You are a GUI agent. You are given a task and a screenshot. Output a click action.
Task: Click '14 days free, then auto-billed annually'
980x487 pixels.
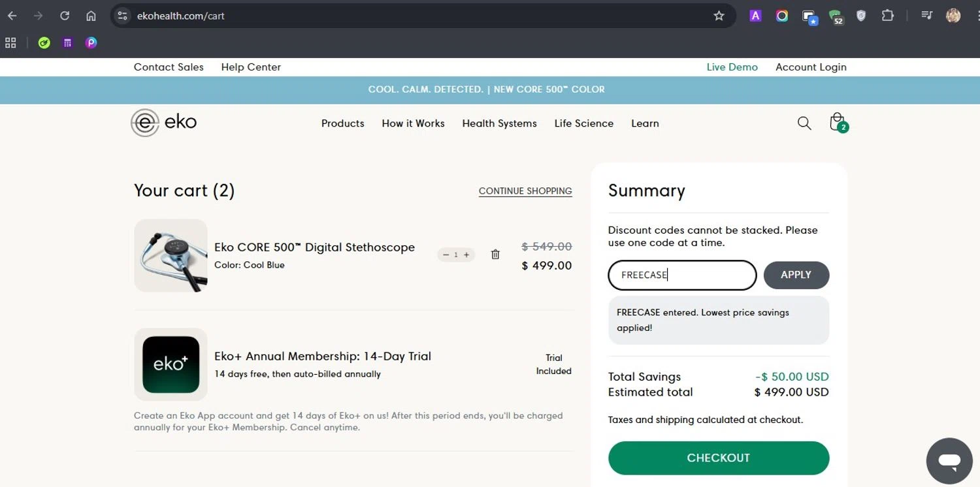[297, 374]
